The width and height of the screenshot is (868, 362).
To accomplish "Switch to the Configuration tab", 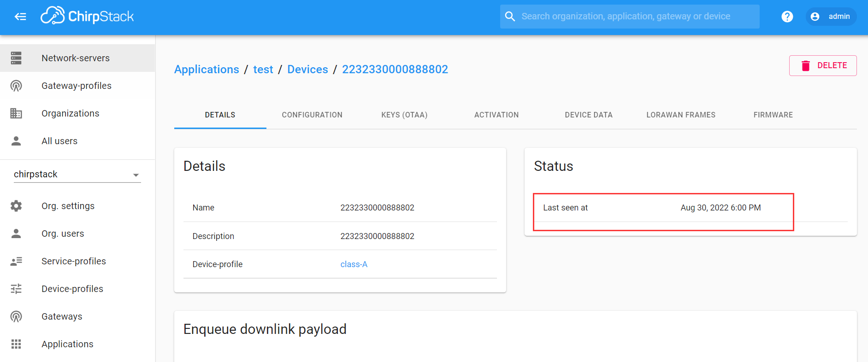I will pos(312,115).
